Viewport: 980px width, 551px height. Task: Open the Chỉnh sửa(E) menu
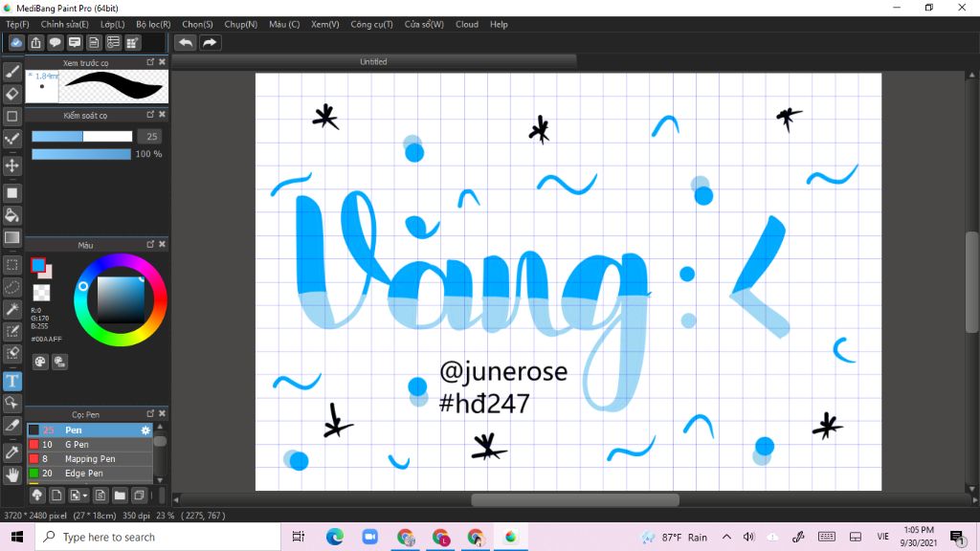[x=64, y=24]
